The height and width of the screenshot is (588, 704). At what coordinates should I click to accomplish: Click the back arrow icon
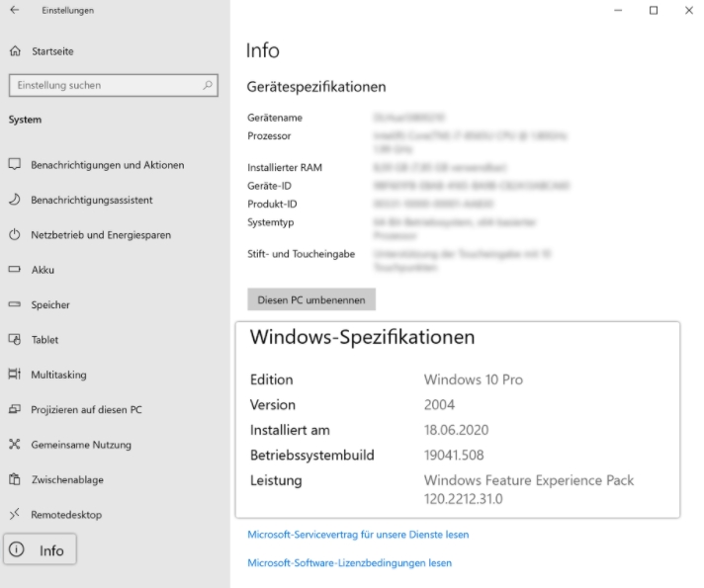15,10
